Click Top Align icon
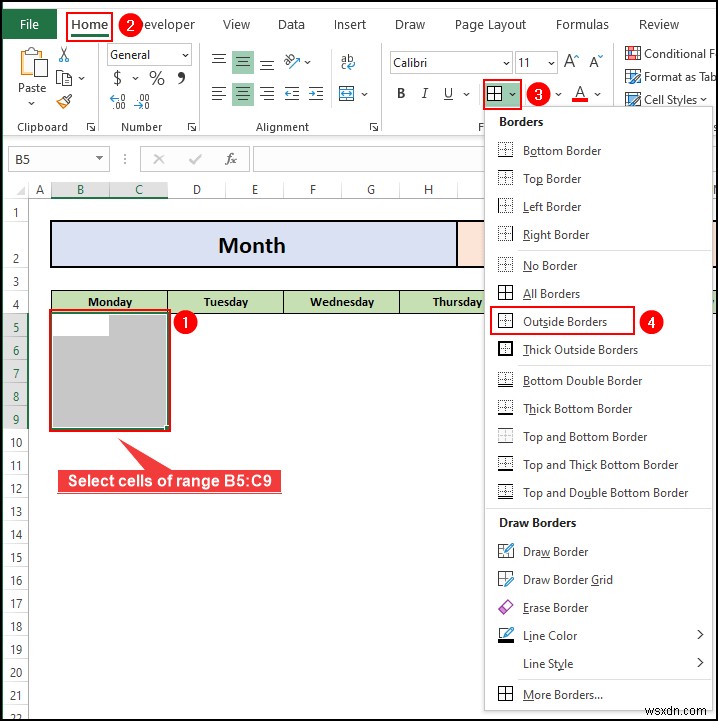Image resolution: width=718 pixels, height=721 pixels. [x=218, y=61]
